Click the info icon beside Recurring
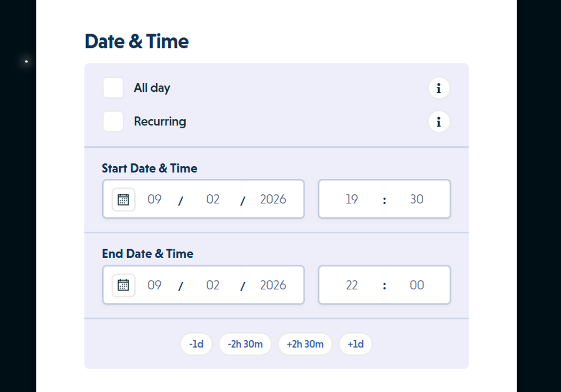The image size is (561, 392). click(x=439, y=122)
